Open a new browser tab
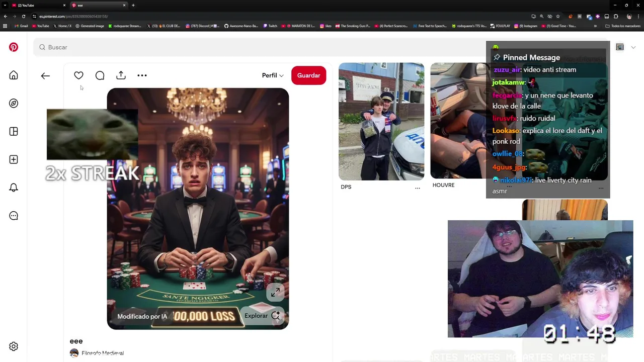This screenshot has width=644, height=362. click(x=133, y=5)
